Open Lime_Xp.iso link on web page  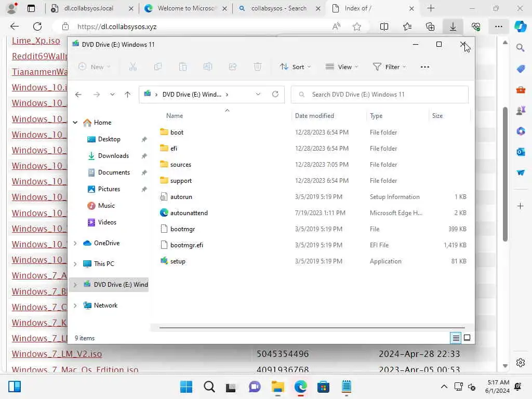(x=36, y=41)
